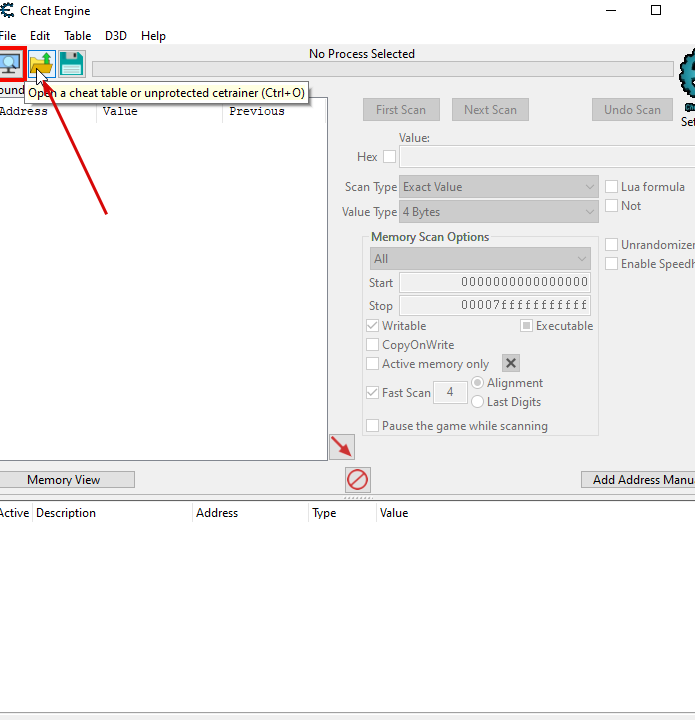
Task: Maximize the Cheat Engine window
Action: pos(656,10)
